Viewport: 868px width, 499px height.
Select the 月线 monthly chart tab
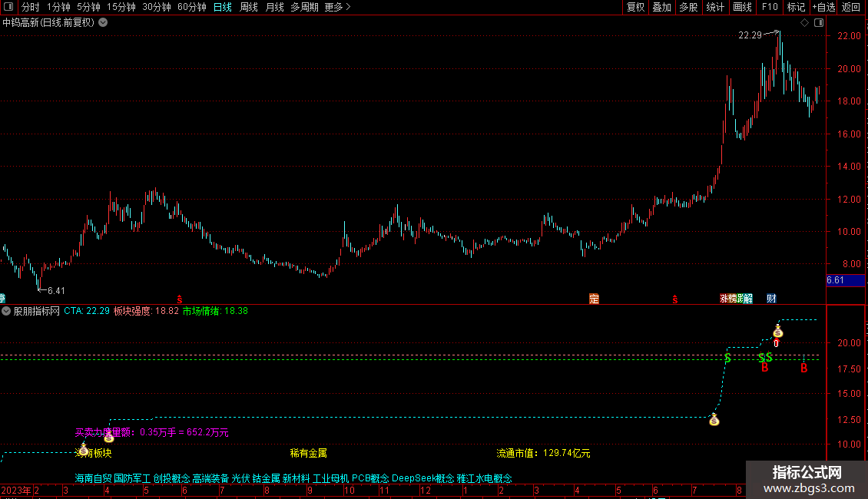274,7
